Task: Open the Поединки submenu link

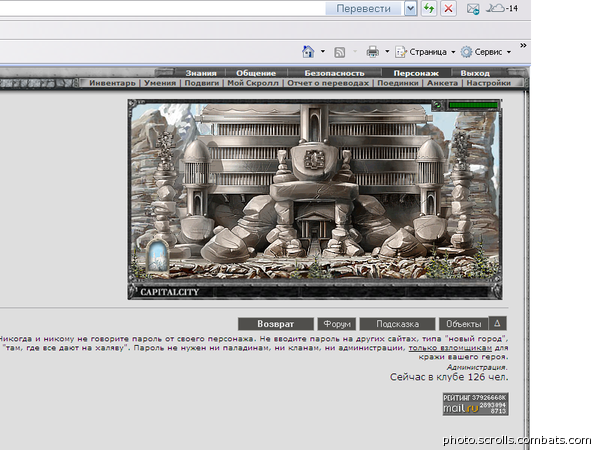Action: pos(398,83)
